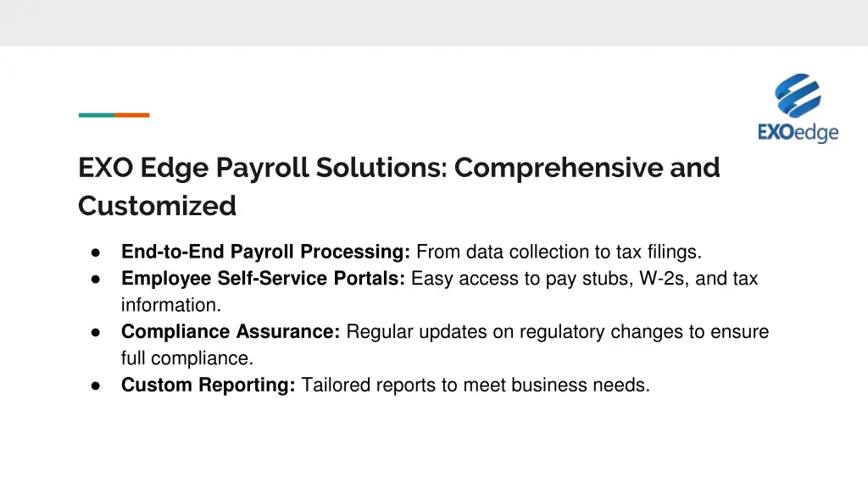Click the "full compliance." continuation line
868x488 pixels.
pos(187,358)
